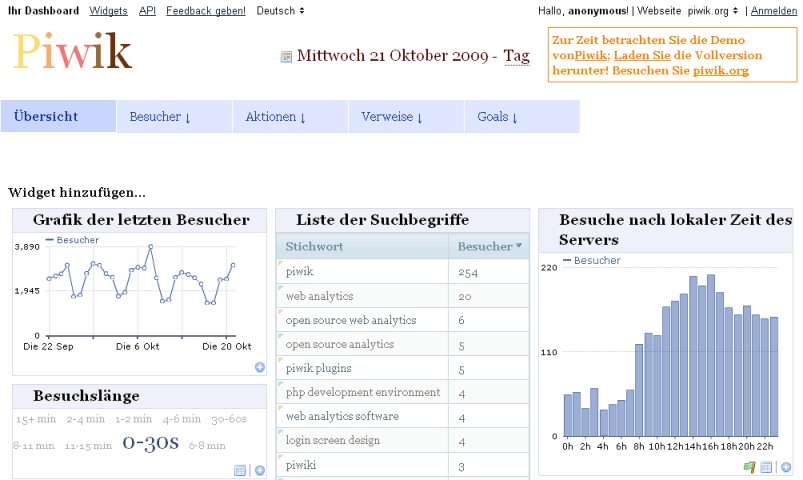Screen dimensions: 803x480
Task: Select the web analytics software keyword
Action: point(342,416)
